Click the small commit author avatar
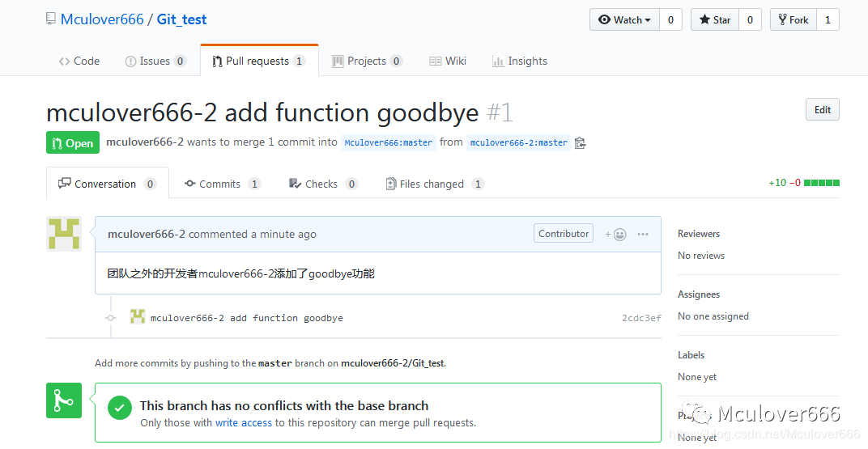This screenshot has height=449, width=868. point(138,317)
